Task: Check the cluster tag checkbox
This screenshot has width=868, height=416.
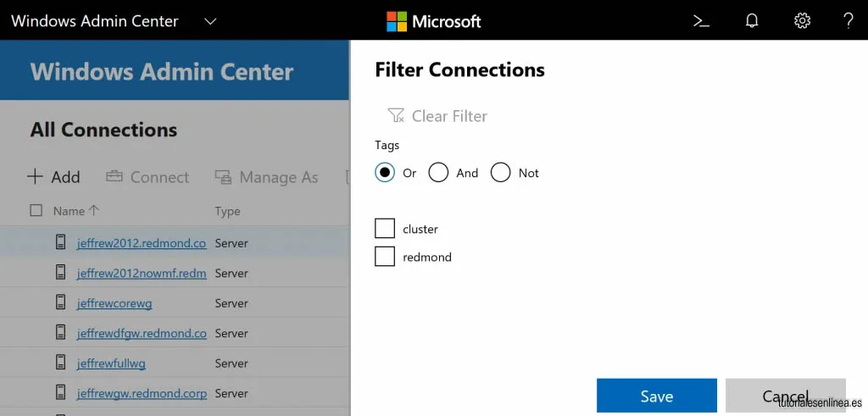Action: tap(385, 229)
